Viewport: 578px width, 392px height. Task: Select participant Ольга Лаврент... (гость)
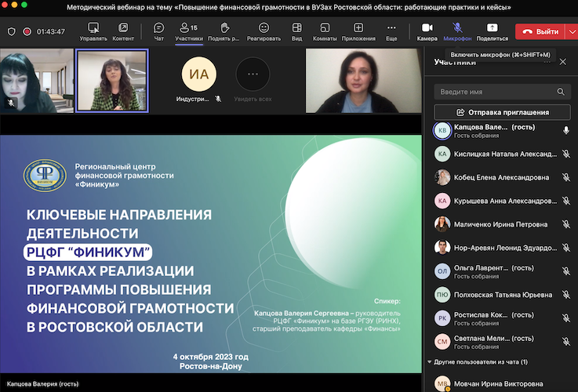502,271
